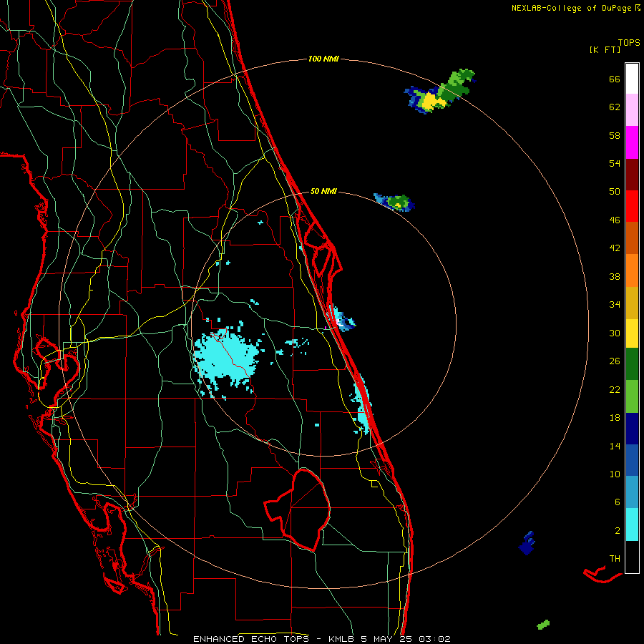Click the light pink legend swatch
The width and height of the screenshot is (644, 644).
(x=632, y=110)
